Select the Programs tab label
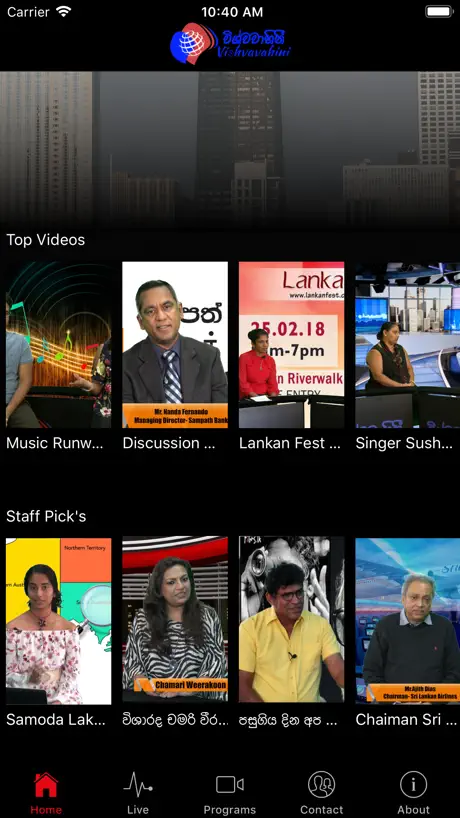460x818 pixels. coord(229,810)
